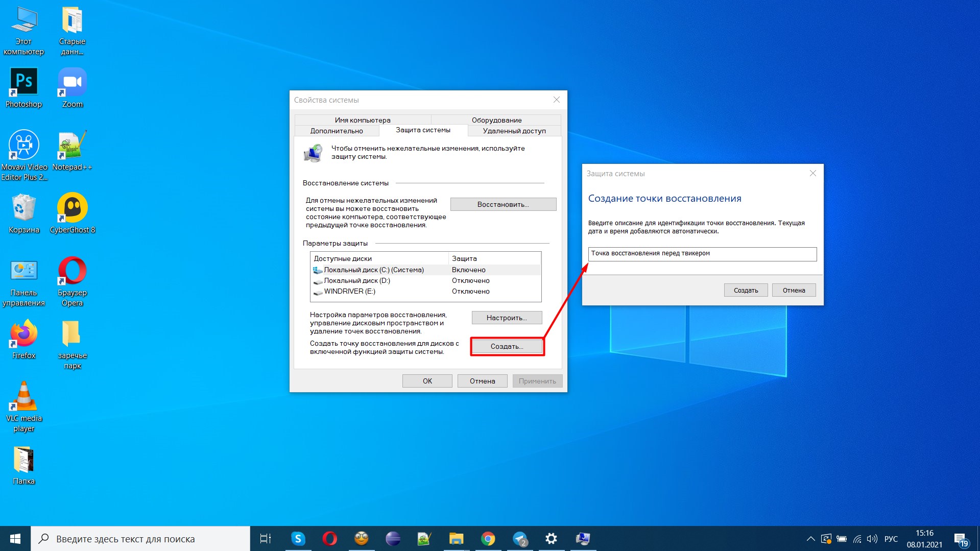Screen dimensions: 980x551
Task: Show hidden system tray icons
Action: [x=810, y=539]
